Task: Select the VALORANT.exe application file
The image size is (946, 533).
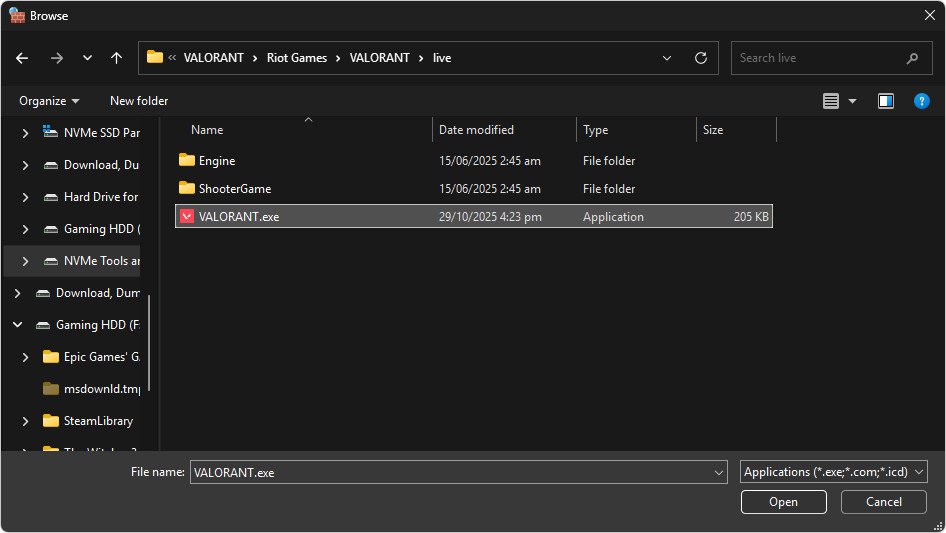Action: (x=239, y=217)
